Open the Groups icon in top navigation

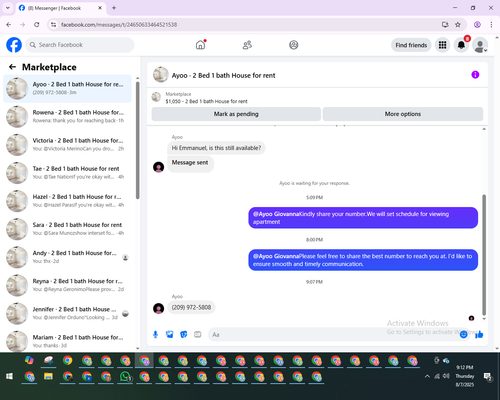(294, 45)
